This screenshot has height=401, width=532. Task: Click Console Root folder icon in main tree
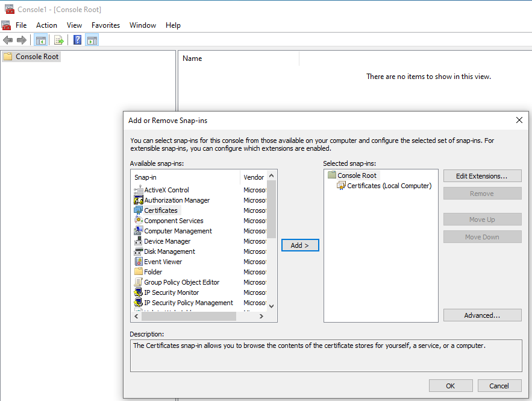click(8, 56)
